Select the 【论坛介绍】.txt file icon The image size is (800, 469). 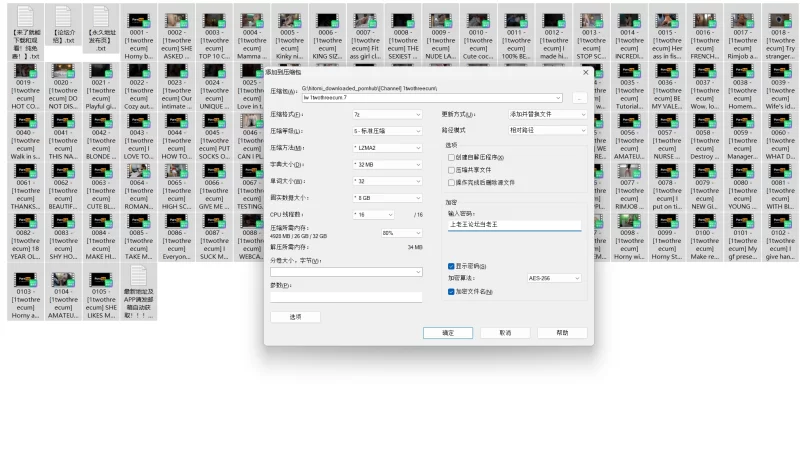pyautogui.click(x=62, y=18)
